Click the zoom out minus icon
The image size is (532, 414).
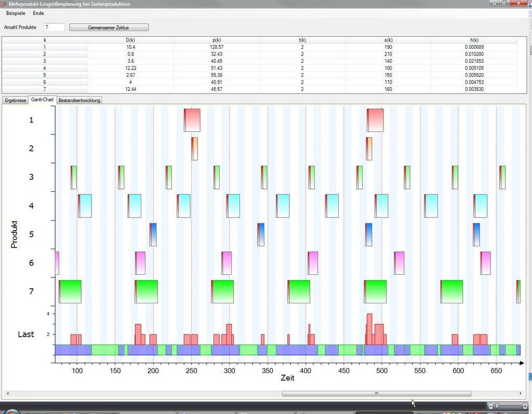[x=491, y=405]
